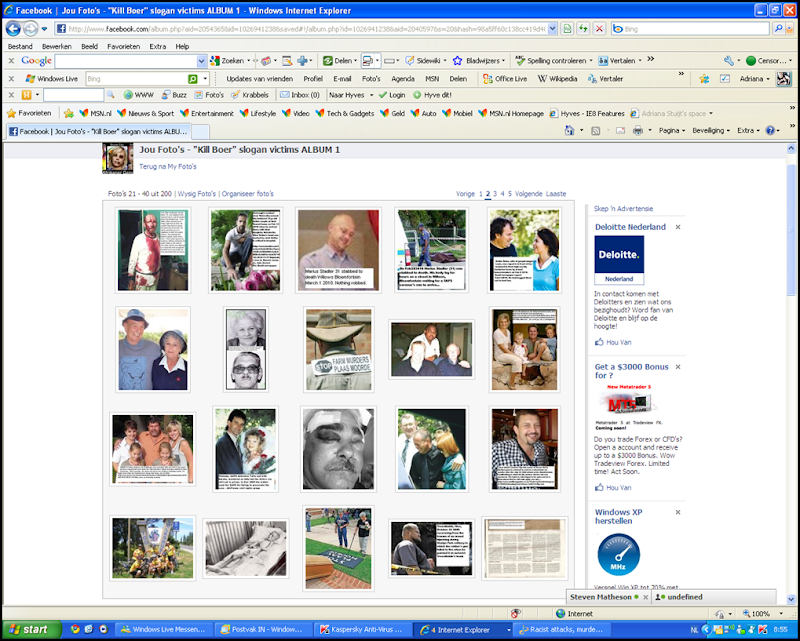Open the Favorieten menu in menu bar
This screenshot has width=800, height=641.
tap(123, 46)
